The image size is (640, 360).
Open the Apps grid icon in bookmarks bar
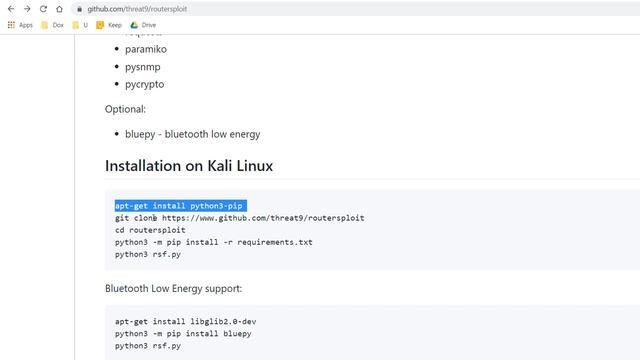(x=11, y=25)
